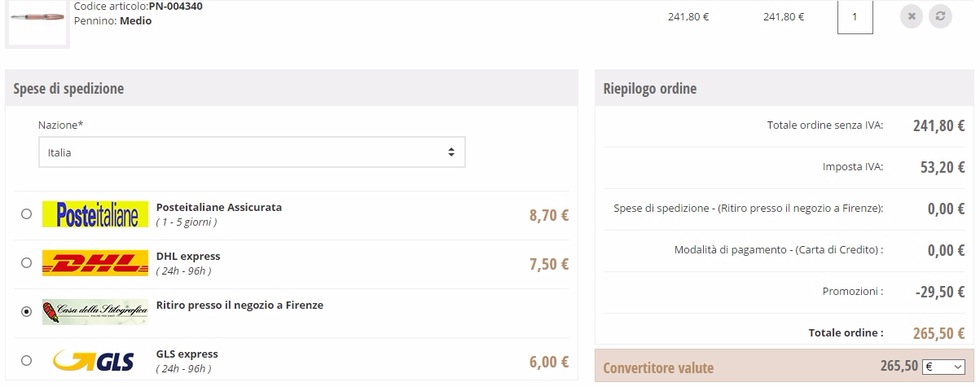
Task: Click the GLS express label
Action: (x=187, y=354)
